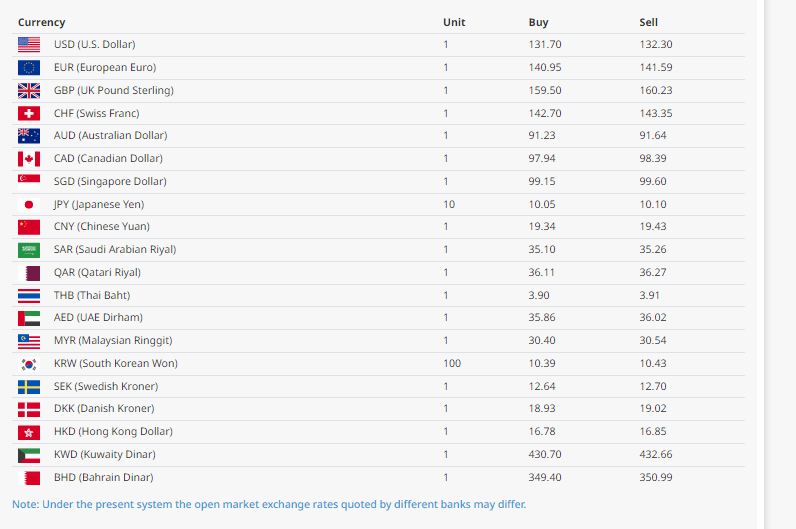This screenshot has width=796, height=529.
Task: Select the UK Union Jack flag icon
Action: pos(29,91)
